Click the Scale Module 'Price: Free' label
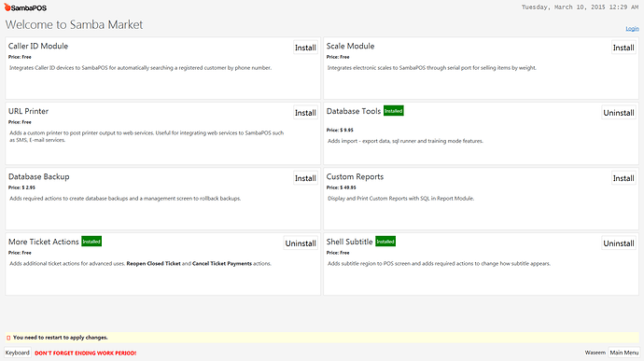 click(338, 57)
